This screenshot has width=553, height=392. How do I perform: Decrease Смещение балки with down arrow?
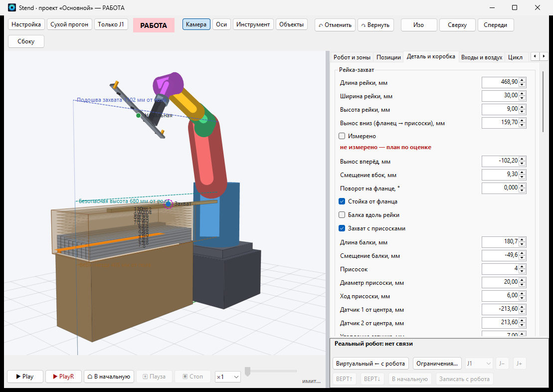pyautogui.click(x=522, y=257)
